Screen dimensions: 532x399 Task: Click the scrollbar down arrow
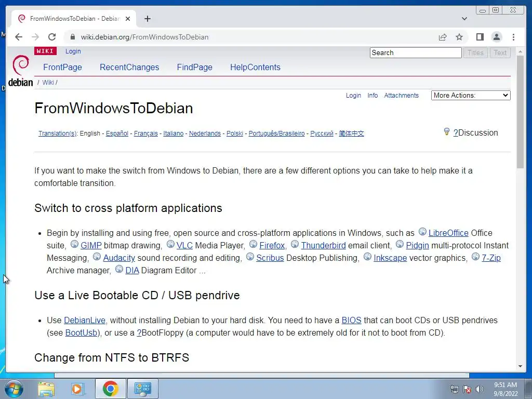click(x=520, y=366)
